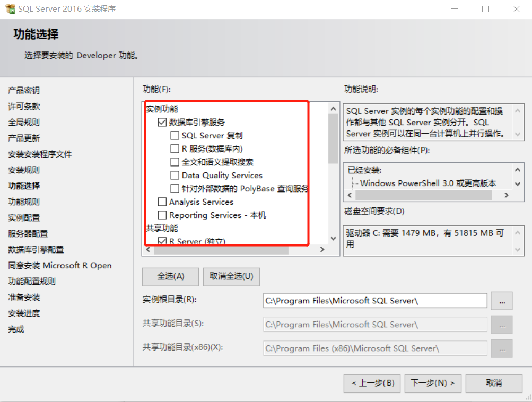Image resolution: width=532 pixels, height=402 pixels.
Task: Click the 共享功能目录(x86) path field
Action: [375, 348]
